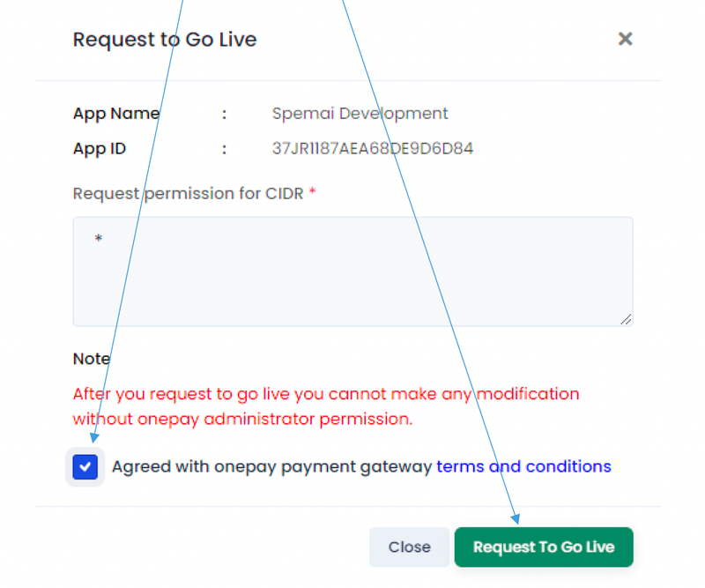Click the Request permission for CIDR label
This screenshot has height=588, width=705.
188,193
